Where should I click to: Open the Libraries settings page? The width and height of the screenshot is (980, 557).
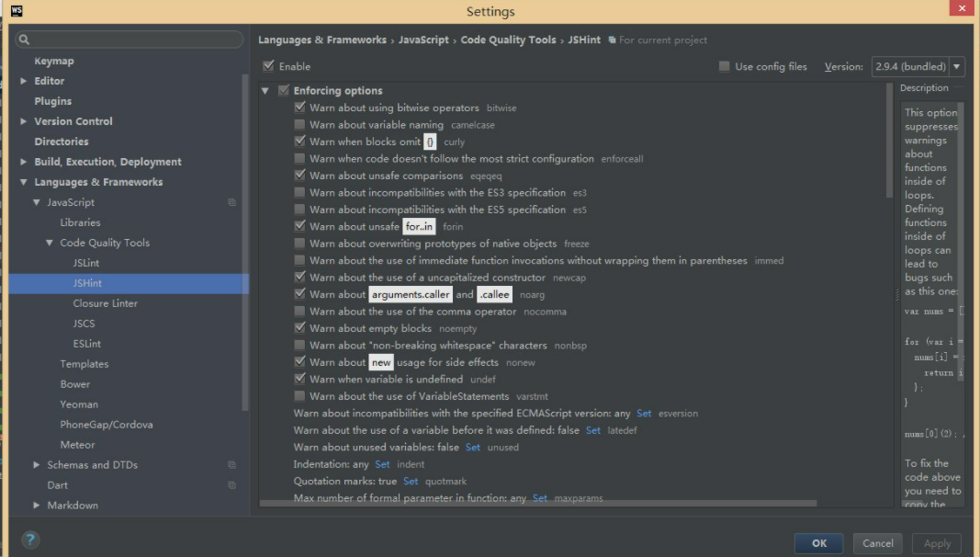80,222
